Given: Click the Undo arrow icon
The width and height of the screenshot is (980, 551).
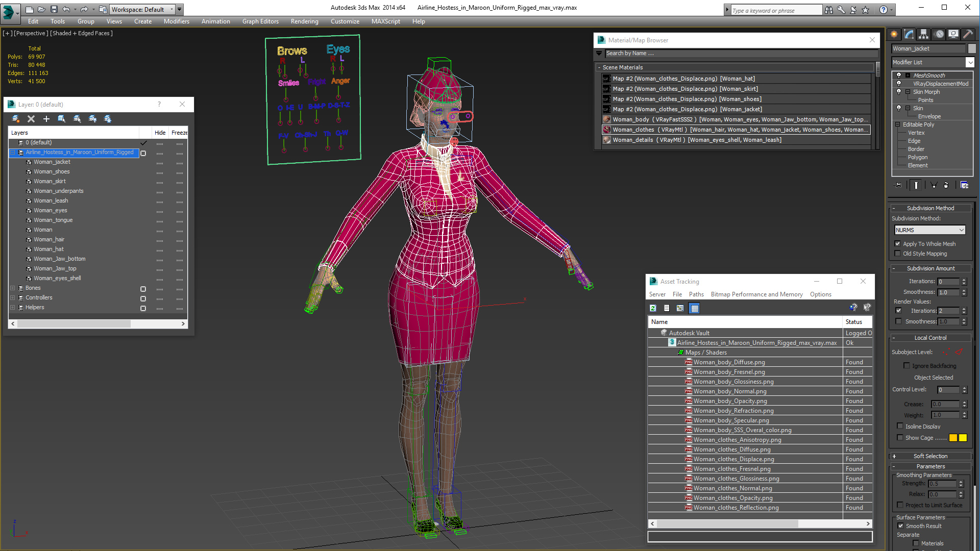Looking at the screenshot, I should (x=66, y=9).
